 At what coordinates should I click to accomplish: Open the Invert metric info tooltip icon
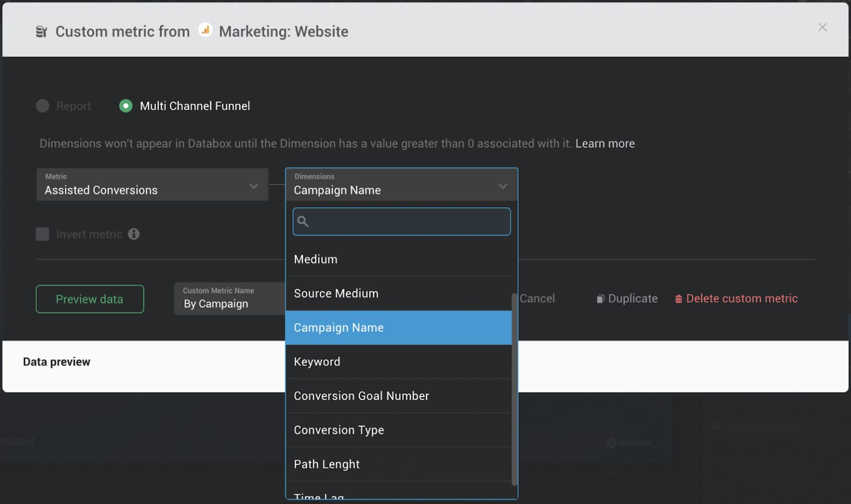(x=134, y=234)
